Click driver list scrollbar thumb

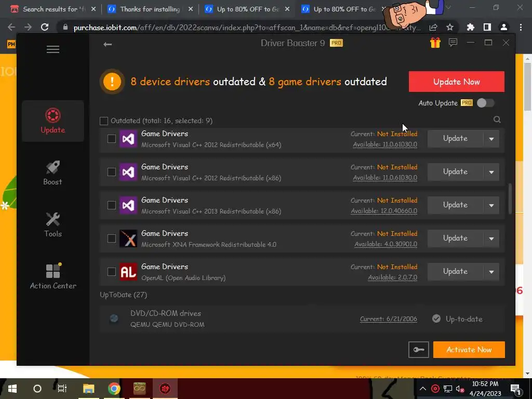click(510, 199)
